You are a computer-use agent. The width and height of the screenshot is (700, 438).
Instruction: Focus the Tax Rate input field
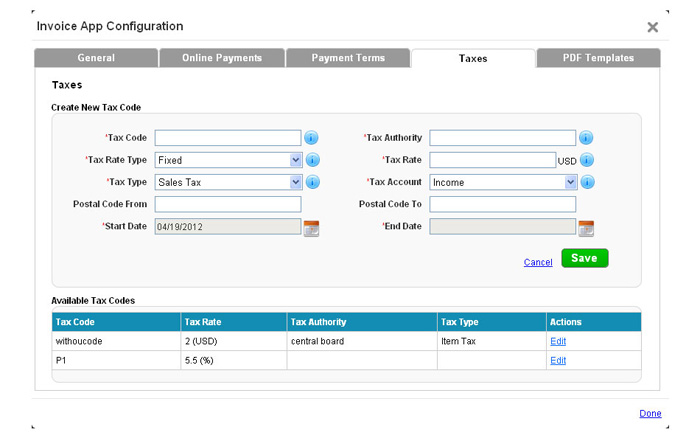492,160
